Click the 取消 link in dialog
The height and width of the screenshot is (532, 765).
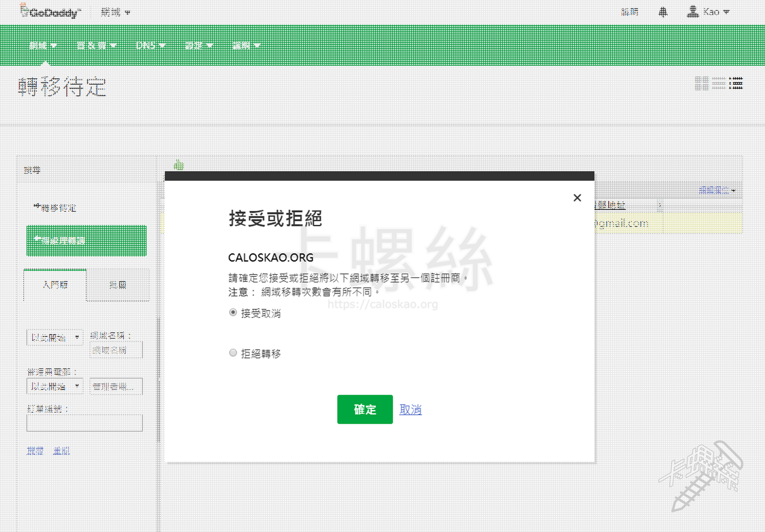pyautogui.click(x=410, y=409)
